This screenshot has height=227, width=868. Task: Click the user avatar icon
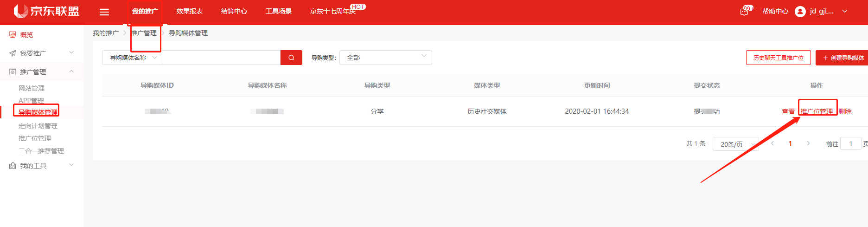point(800,12)
